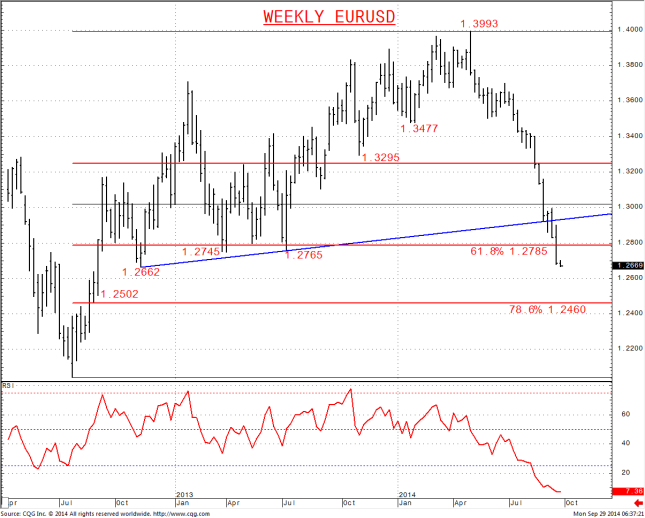Click the 1.2800 price axis label
Viewport: 645px width, 518px height.
(x=630, y=243)
